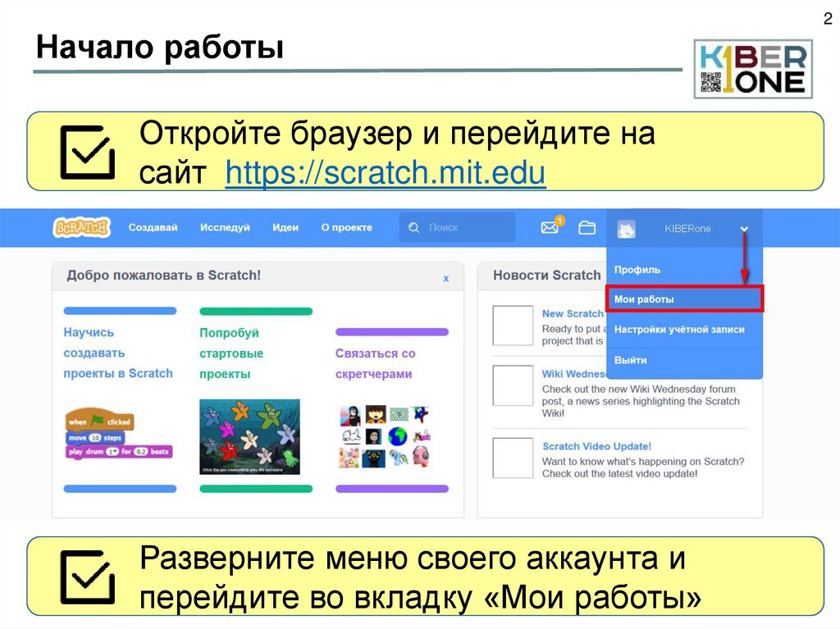
Task: Open messages via the envelope icon
Action: click(548, 227)
